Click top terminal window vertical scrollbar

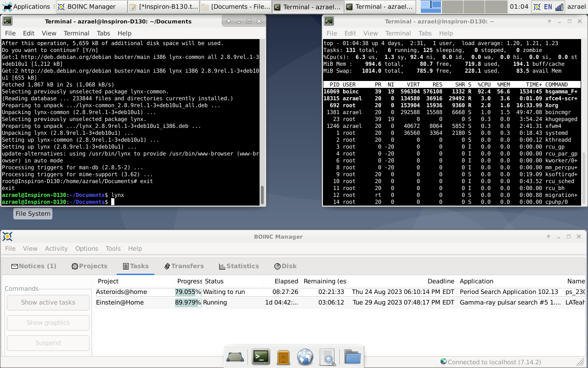(584, 122)
